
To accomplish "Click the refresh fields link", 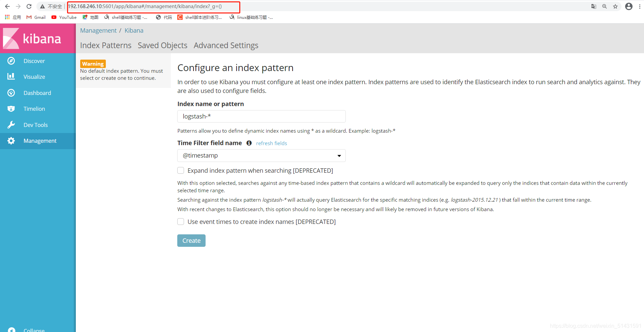I will 271,143.
